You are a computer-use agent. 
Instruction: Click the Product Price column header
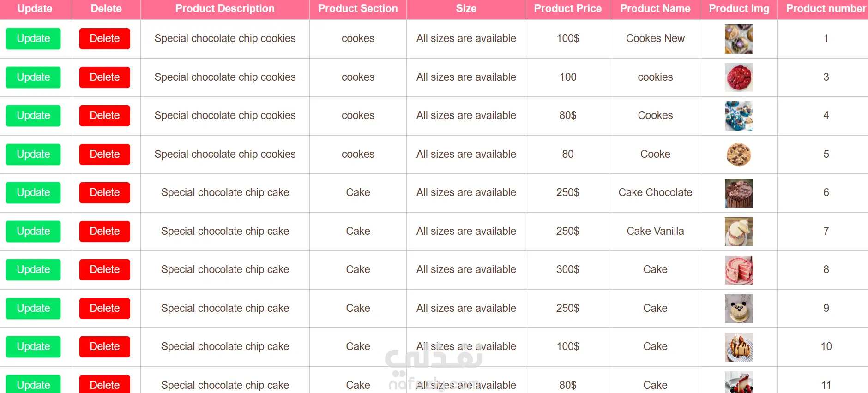pos(567,9)
